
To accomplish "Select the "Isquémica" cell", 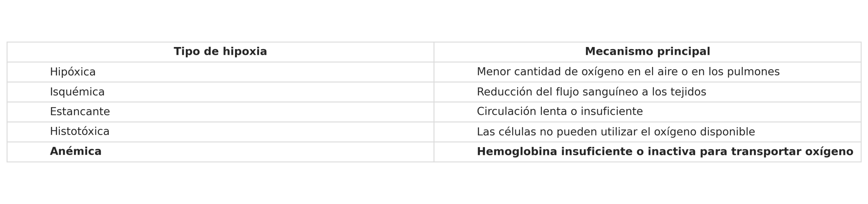I will click(x=77, y=92).
